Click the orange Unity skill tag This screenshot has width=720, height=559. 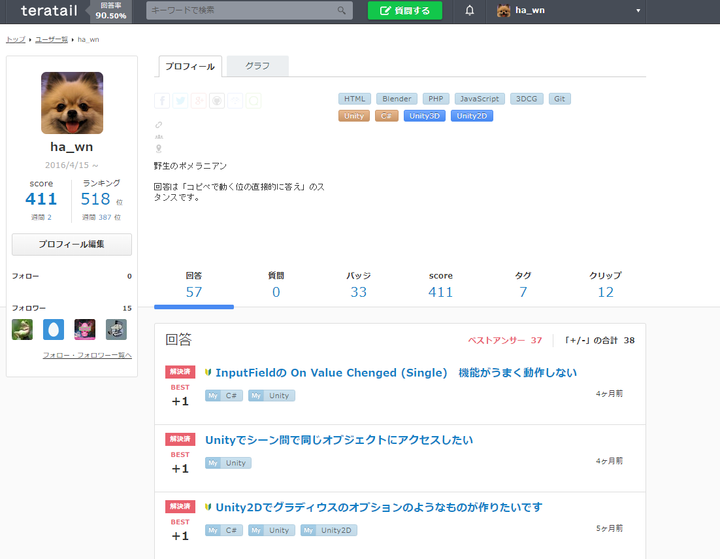click(354, 116)
